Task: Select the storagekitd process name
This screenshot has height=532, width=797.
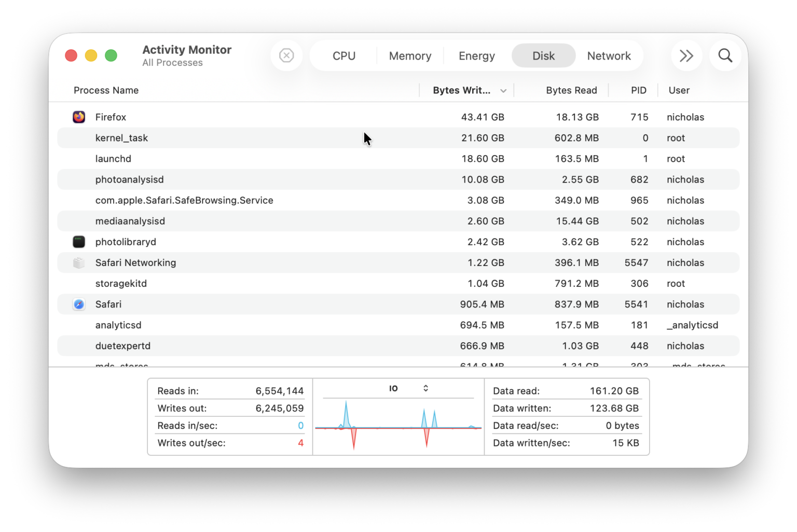Action: coord(121,284)
